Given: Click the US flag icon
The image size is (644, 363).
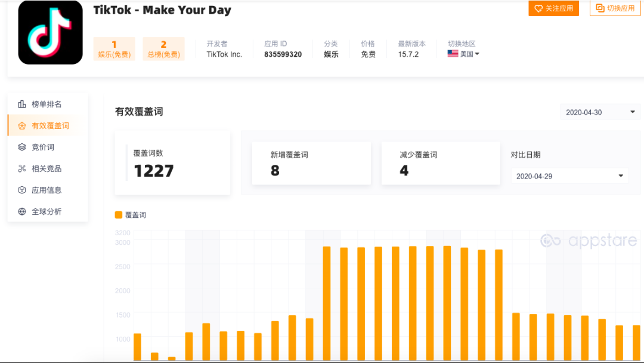Looking at the screenshot, I should point(453,54).
